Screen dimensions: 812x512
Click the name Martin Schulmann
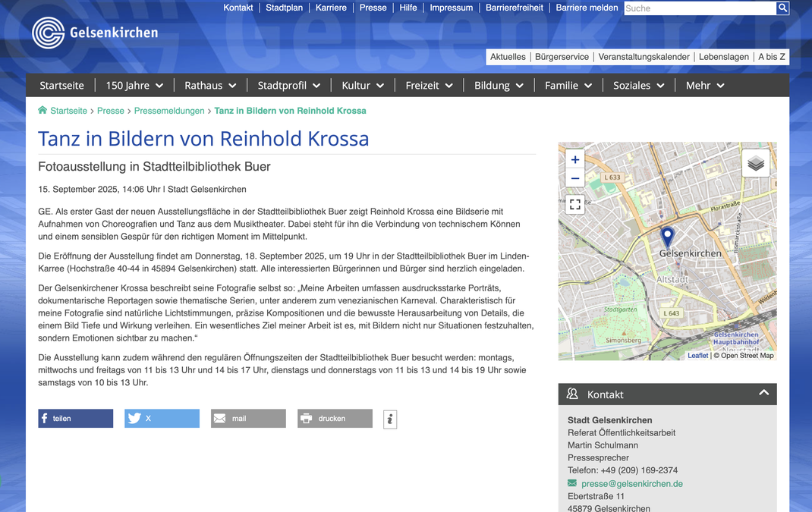coord(603,445)
